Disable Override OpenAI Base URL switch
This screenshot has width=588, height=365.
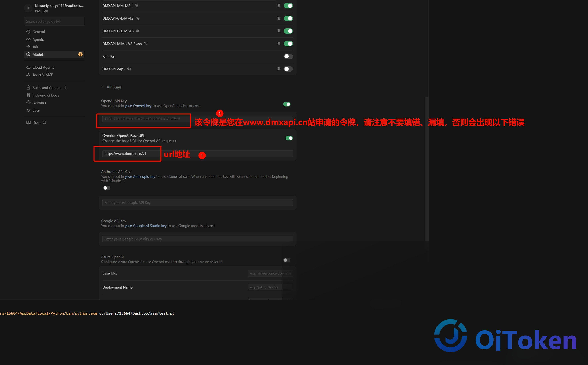tap(289, 138)
